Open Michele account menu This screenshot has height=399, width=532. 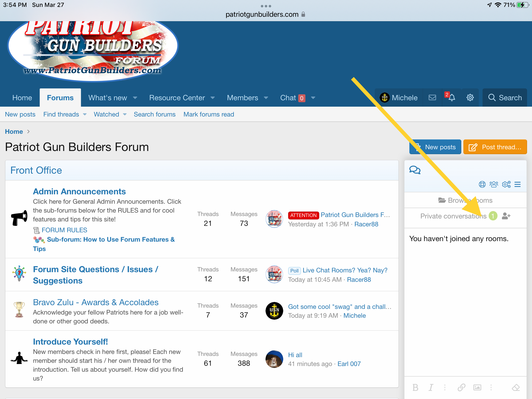pos(399,98)
